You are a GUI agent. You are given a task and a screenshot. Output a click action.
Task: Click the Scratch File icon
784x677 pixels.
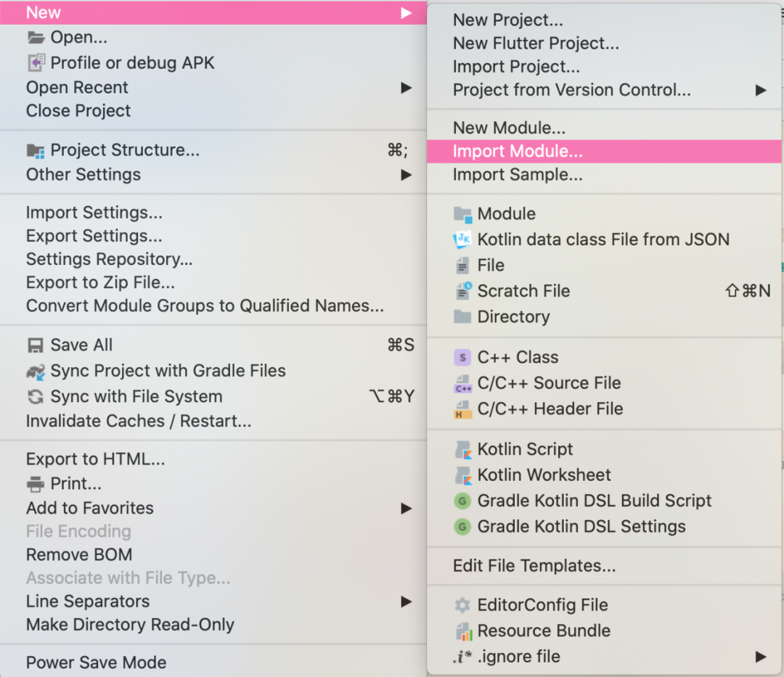[x=463, y=291]
